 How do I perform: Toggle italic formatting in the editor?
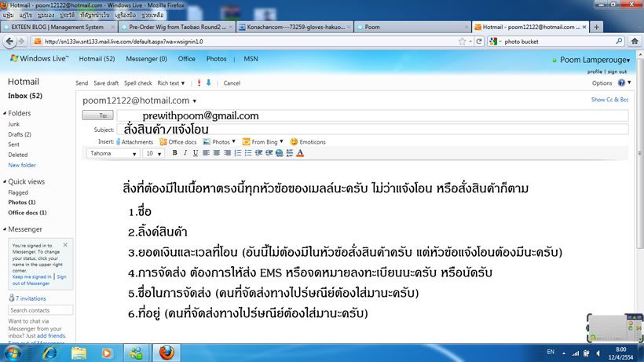point(185,153)
